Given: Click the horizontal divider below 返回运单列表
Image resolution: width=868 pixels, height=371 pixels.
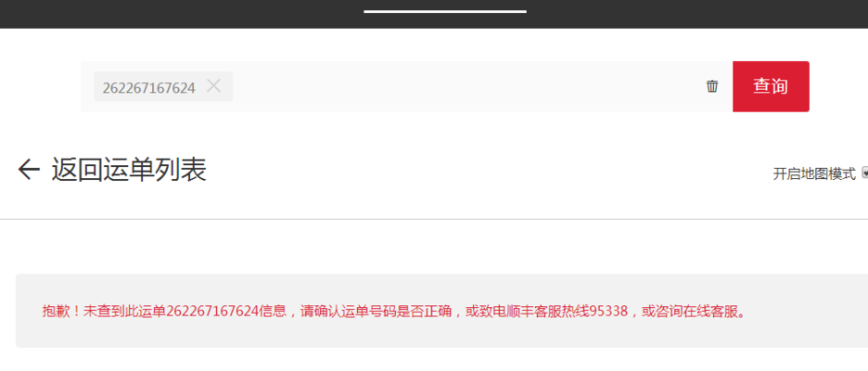Looking at the screenshot, I should click(434, 219).
